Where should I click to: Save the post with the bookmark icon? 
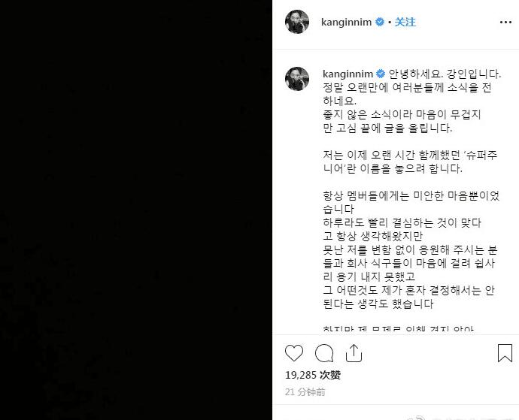click(x=505, y=353)
